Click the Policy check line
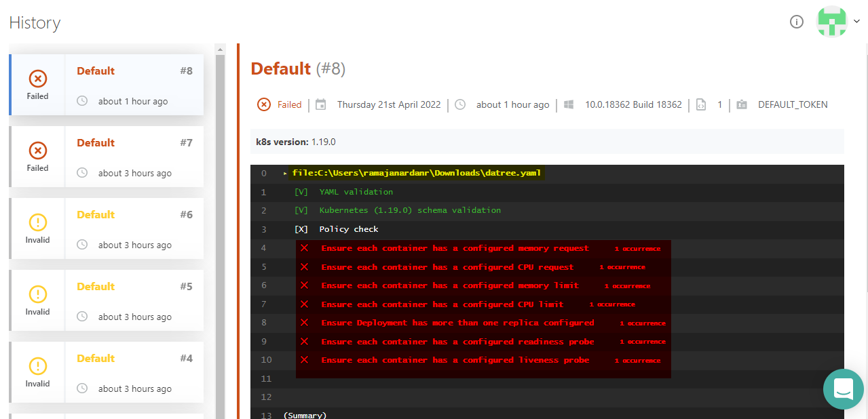 (x=349, y=229)
